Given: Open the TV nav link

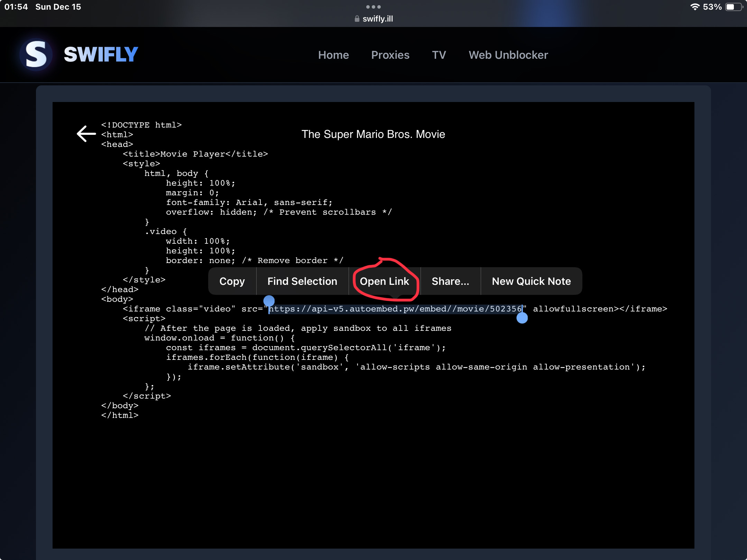Looking at the screenshot, I should tap(439, 55).
